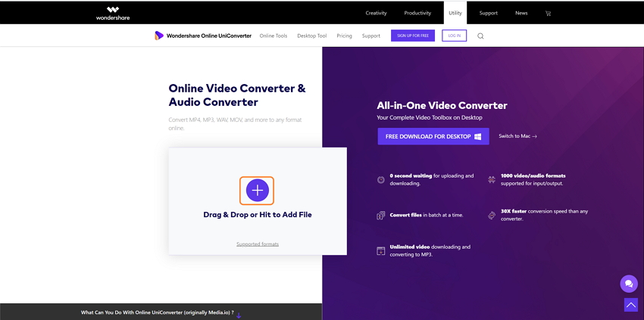644x320 pixels.
Task: Click the purple plus add file icon
Action: click(x=257, y=191)
